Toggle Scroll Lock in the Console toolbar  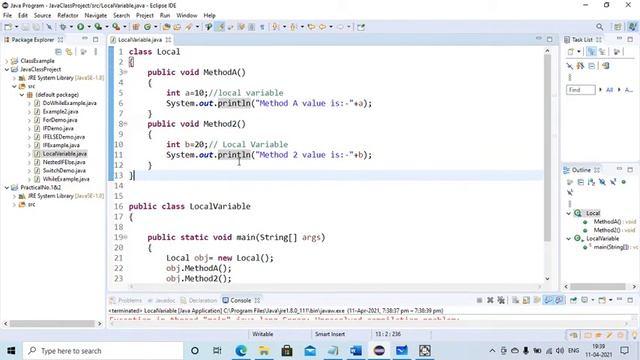pos(526,300)
